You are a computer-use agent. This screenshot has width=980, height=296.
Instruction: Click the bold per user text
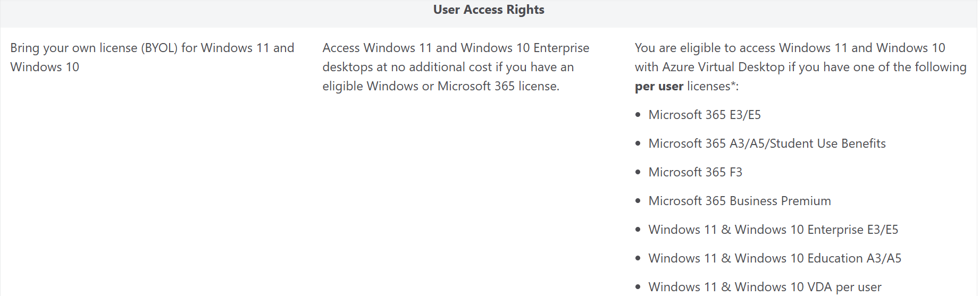tap(659, 86)
